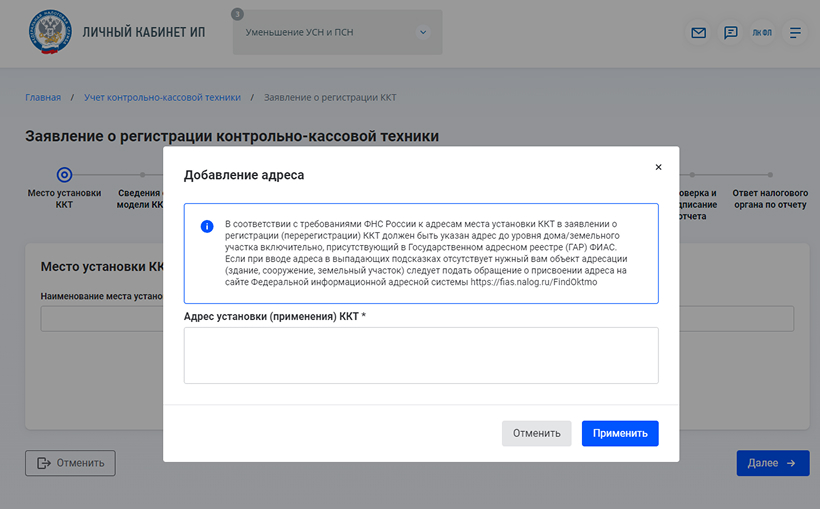Select Место установки ККТ step

coord(64,175)
